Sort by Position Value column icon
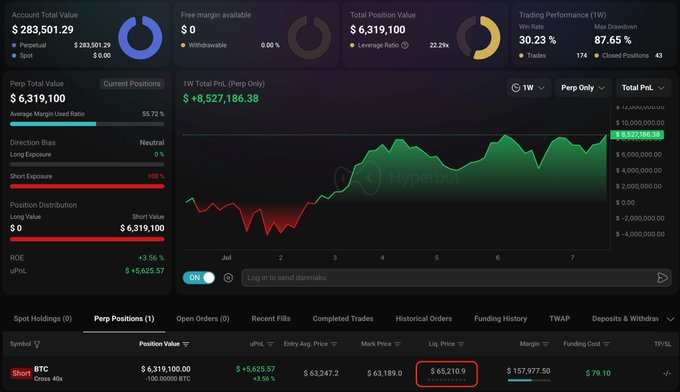 [x=186, y=344]
